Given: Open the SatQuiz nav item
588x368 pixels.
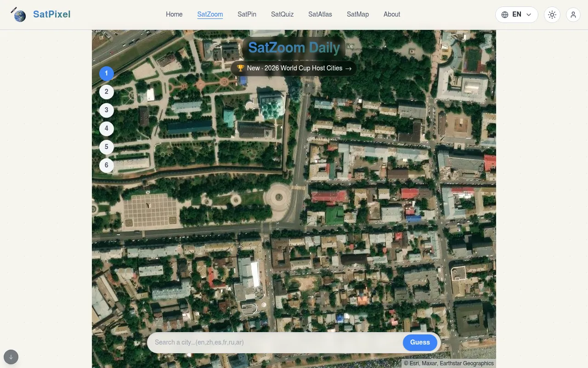Looking at the screenshot, I should (282, 14).
